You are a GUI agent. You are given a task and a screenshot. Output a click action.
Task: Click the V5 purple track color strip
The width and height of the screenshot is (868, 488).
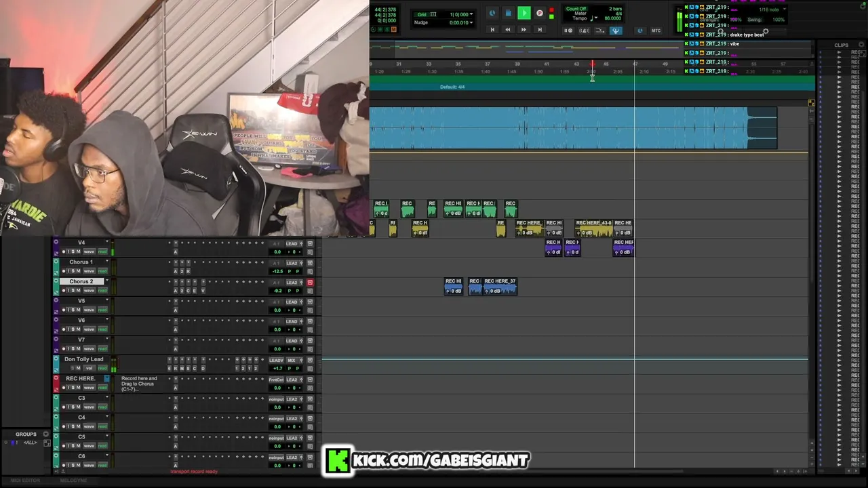[56, 306]
